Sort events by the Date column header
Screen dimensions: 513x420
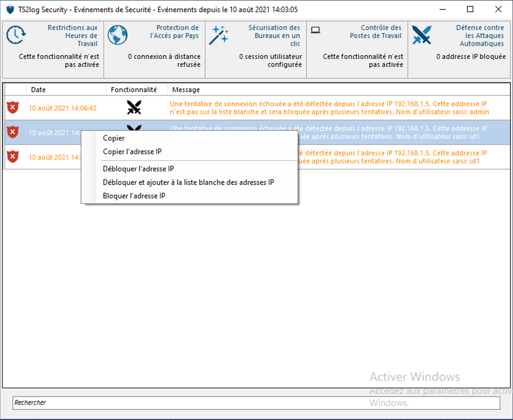(66, 90)
